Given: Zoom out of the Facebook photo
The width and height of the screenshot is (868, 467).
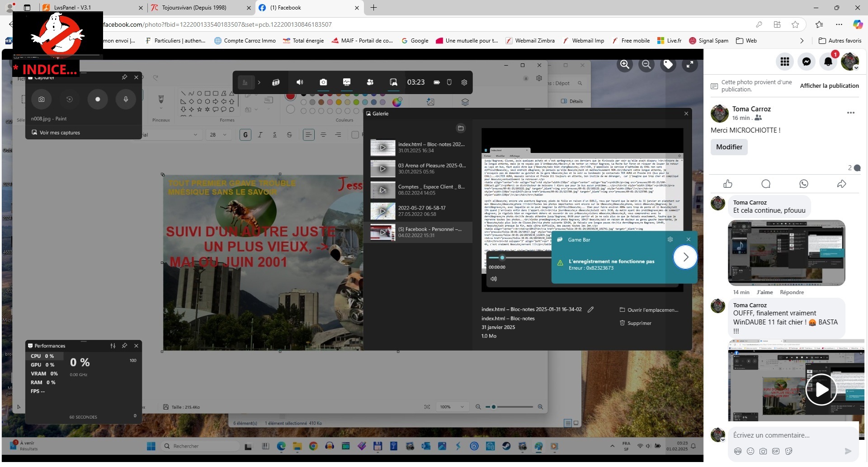Looking at the screenshot, I should point(646,65).
